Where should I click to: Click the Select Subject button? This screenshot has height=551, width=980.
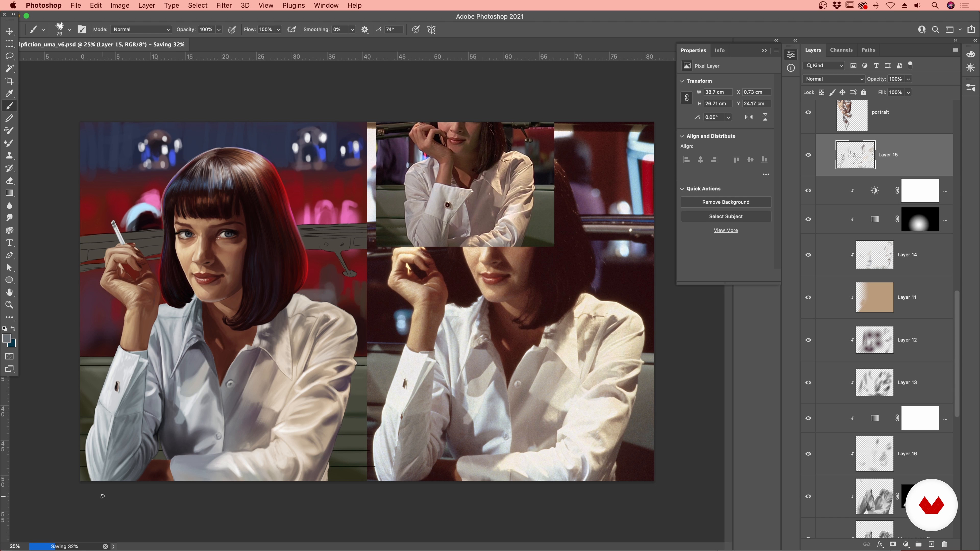click(726, 216)
